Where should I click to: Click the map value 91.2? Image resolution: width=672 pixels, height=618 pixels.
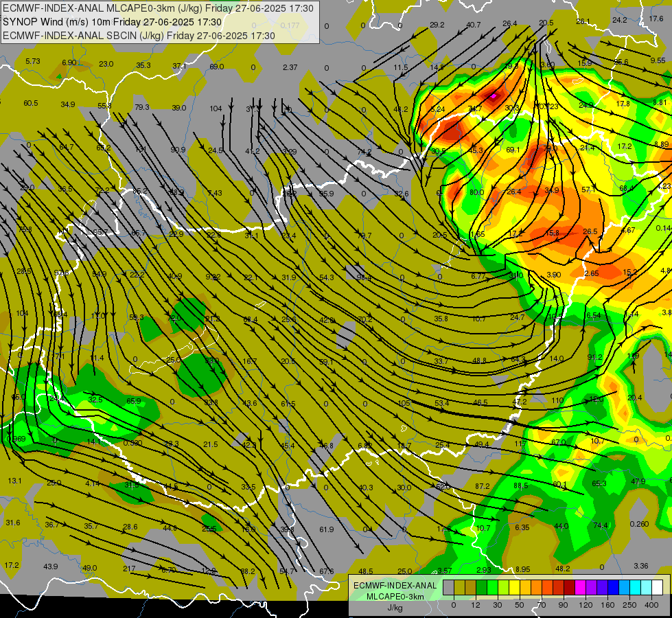point(595,357)
